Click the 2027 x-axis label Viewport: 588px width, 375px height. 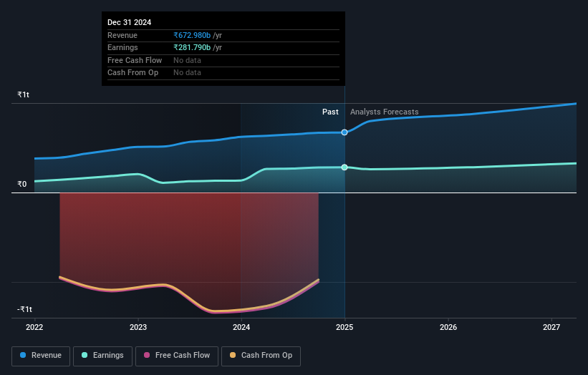pyautogui.click(x=551, y=327)
